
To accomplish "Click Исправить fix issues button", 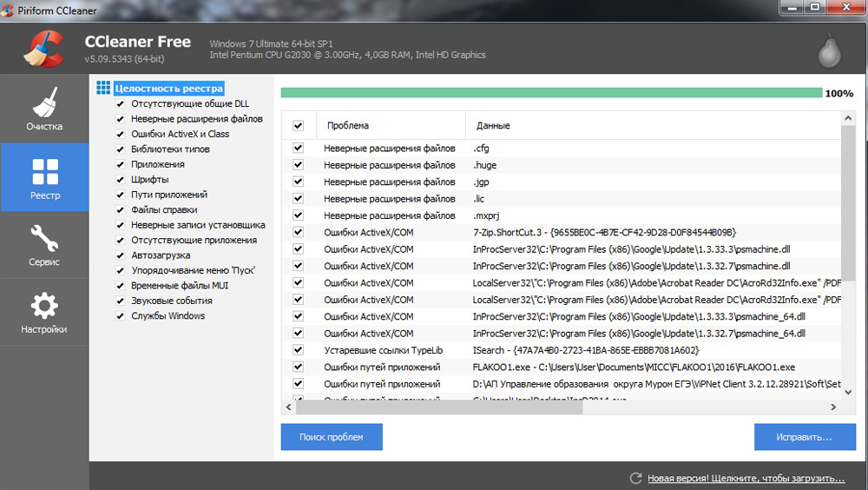I will (x=805, y=437).
